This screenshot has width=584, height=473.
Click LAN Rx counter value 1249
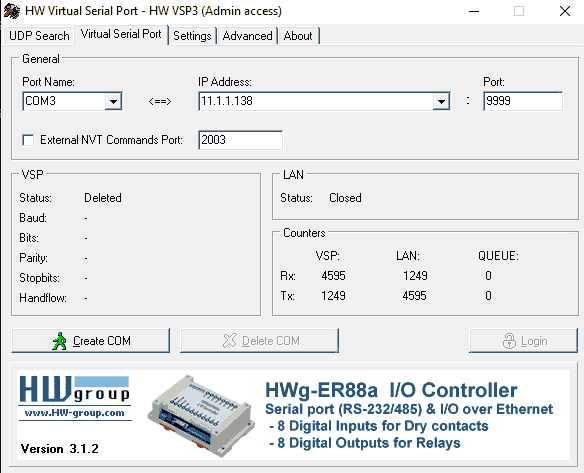click(x=415, y=276)
